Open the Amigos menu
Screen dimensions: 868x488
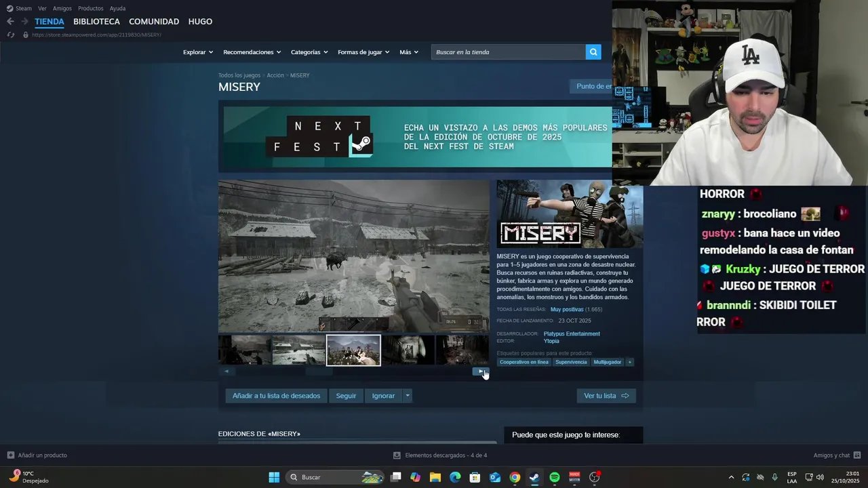tap(62, 8)
